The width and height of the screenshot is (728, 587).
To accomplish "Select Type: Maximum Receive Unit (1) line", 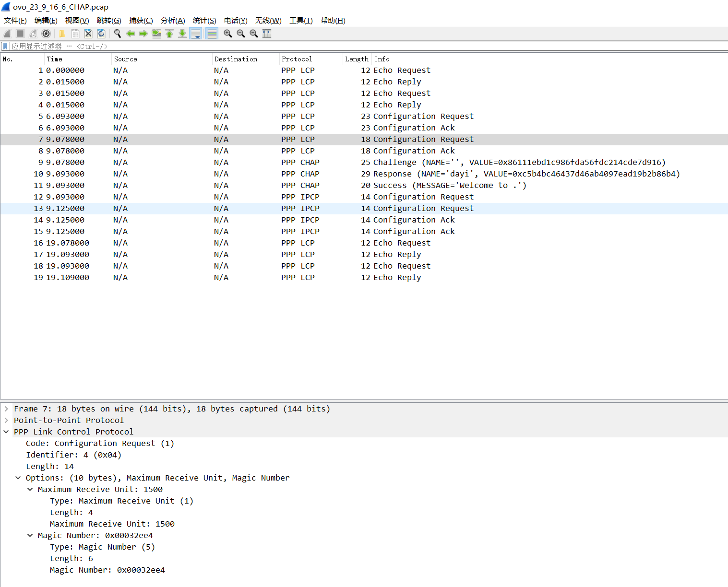I will (x=121, y=501).
